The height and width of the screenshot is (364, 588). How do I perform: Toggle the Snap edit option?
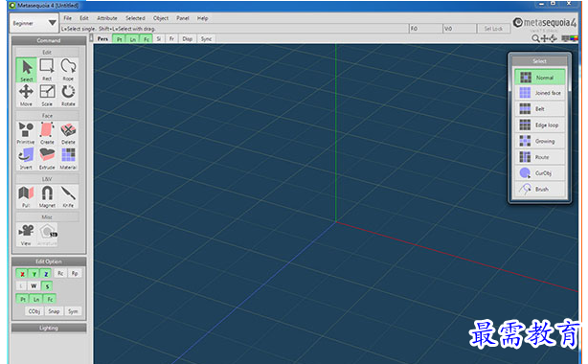click(54, 311)
